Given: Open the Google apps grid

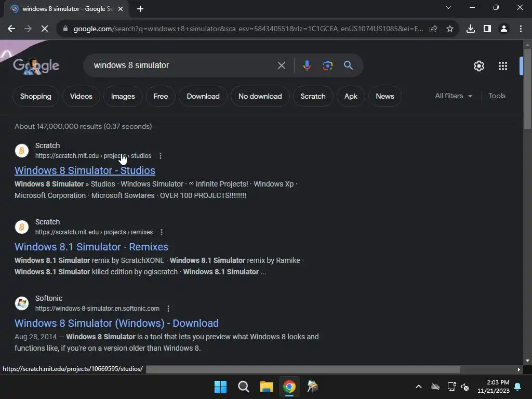Looking at the screenshot, I should (503, 66).
